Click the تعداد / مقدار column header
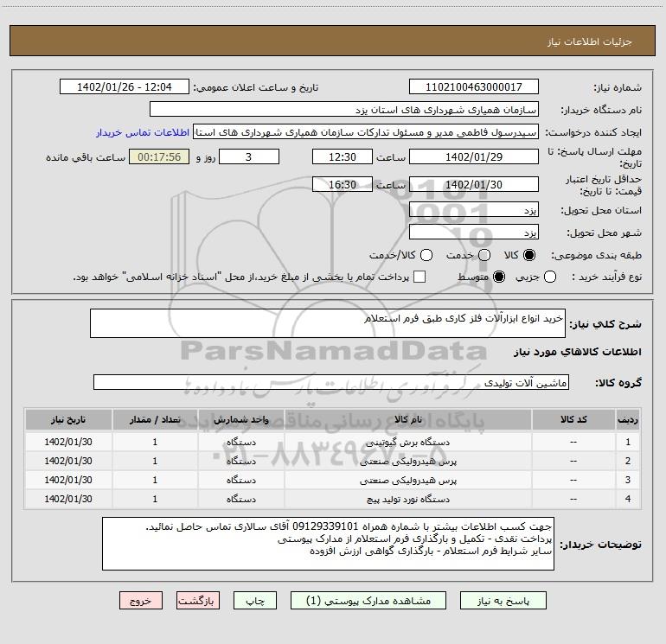Image resolution: width=666 pixels, height=644 pixels. pyautogui.click(x=155, y=420)
